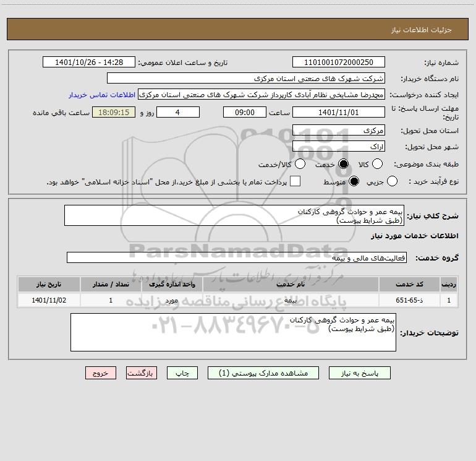The width and height of the screenshot is (476, 461).
Task: Click the بازگشت back button
Action: [142, 373]
